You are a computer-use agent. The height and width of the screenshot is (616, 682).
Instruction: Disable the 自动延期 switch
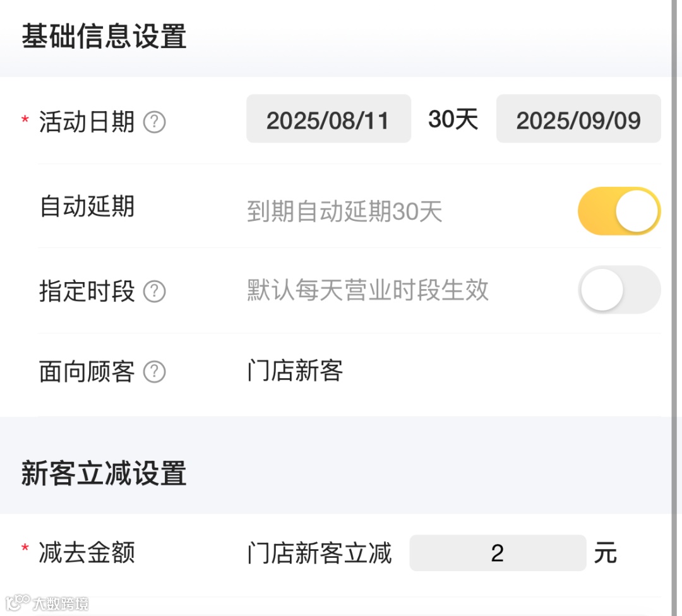coord(619,211)
